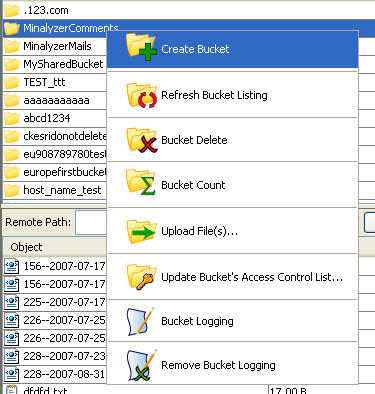Click folder icon of MySharedBucket
Screen dimensions: 375x394
[x=12, y=64]
